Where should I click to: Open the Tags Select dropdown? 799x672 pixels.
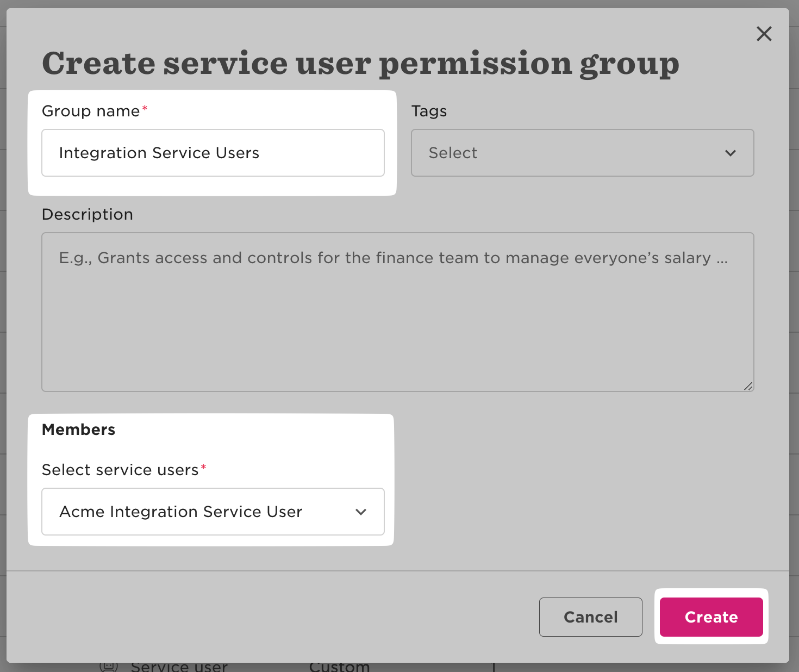click(x=582, y=153)
